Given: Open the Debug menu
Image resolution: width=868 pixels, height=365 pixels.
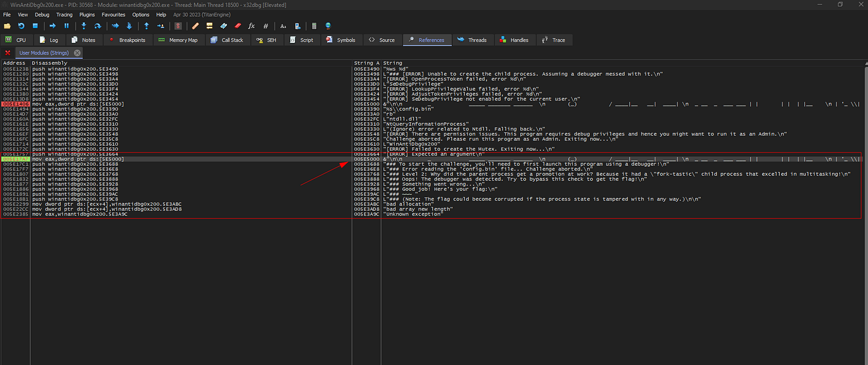Looking at the screenshot, I should pyautogui.click(x=42, y=14).
